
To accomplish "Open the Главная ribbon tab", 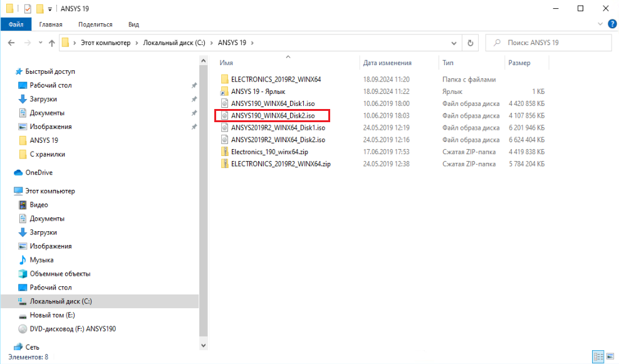I will [51, 24].
